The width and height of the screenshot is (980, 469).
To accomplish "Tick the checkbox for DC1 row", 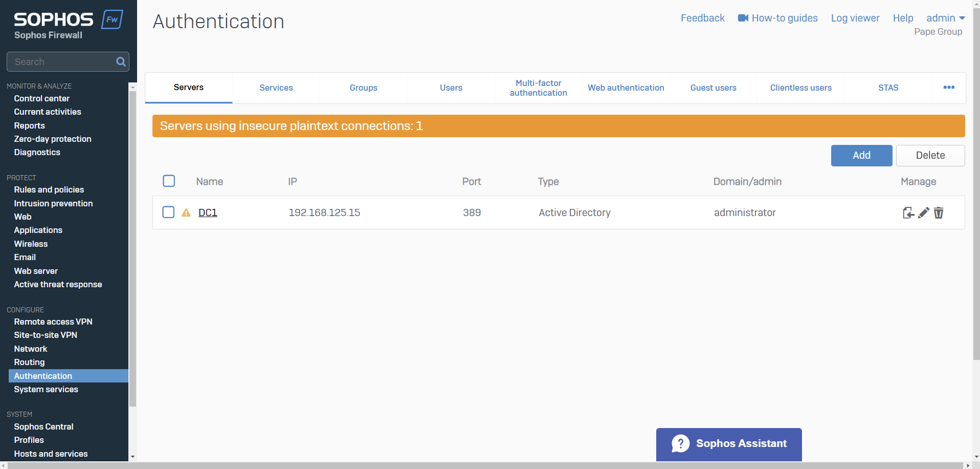I will pos(168,212).
